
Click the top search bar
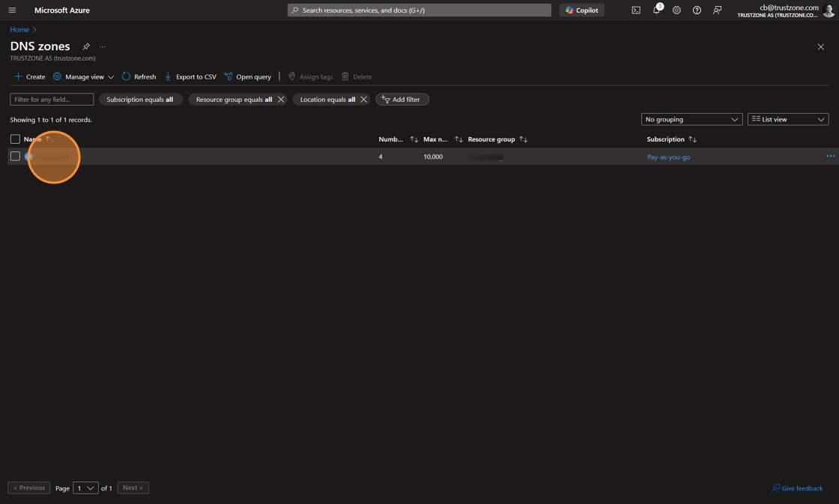tap(419, 10)
